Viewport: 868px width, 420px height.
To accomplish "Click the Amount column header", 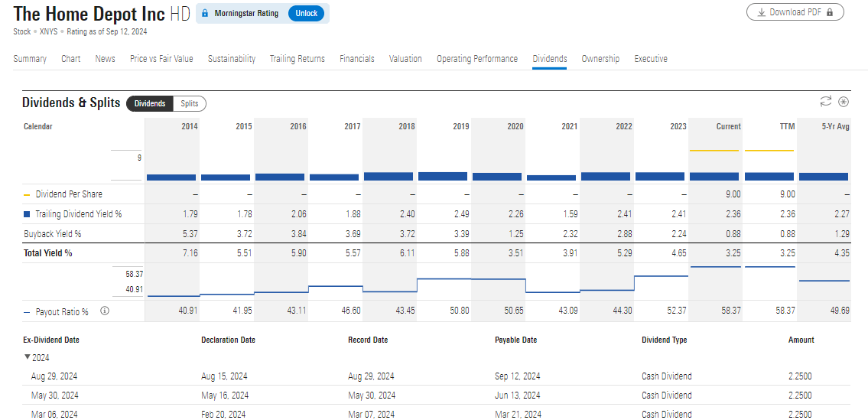I will [801, 340].
